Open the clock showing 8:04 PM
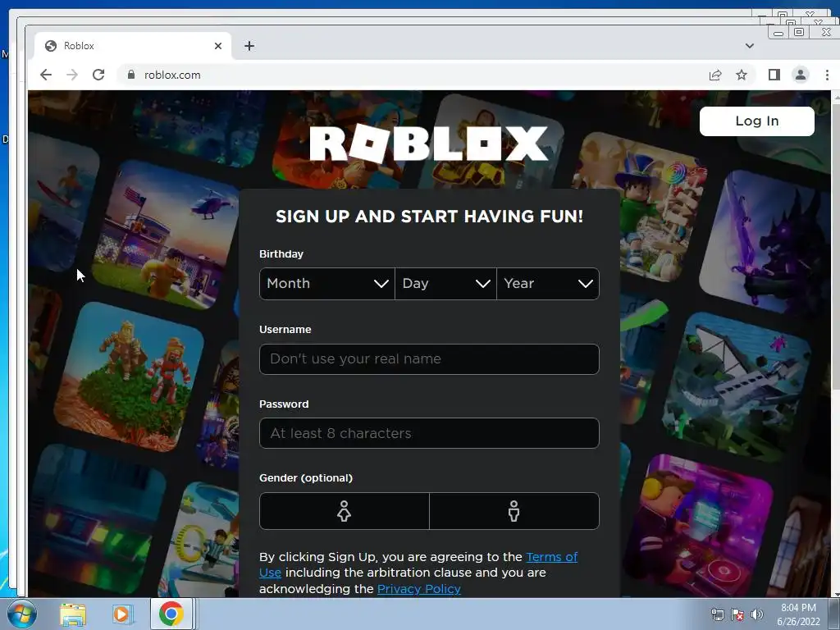The width and height of the screenshot is (840, 630). tap(798, 614)
